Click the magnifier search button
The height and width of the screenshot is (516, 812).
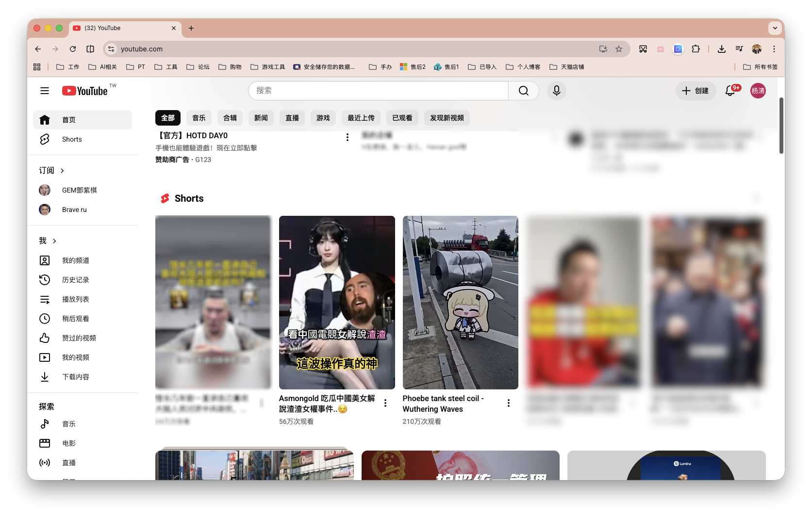(523, 91)
